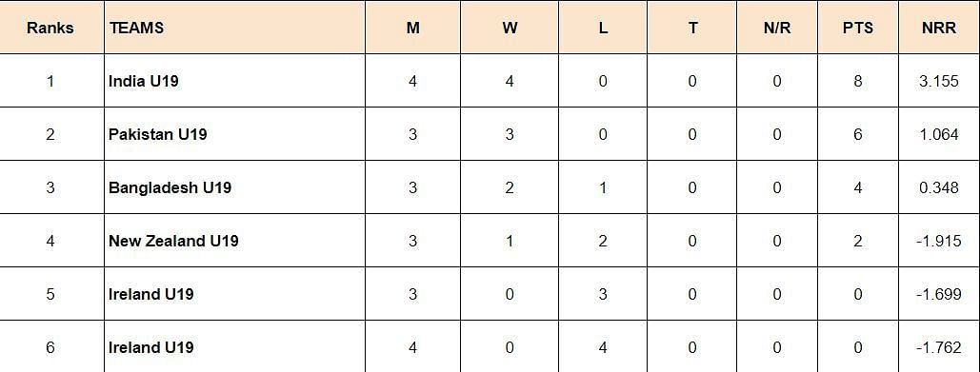Select the -1.915 NRR cell
The image size is (980, 372).
point(939,241)
